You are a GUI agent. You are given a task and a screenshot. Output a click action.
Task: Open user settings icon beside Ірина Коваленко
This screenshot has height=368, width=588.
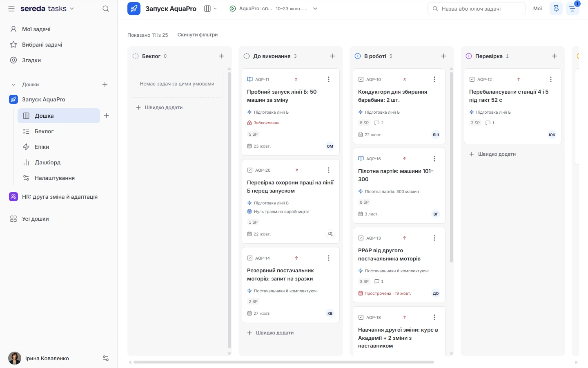point(106,358)
